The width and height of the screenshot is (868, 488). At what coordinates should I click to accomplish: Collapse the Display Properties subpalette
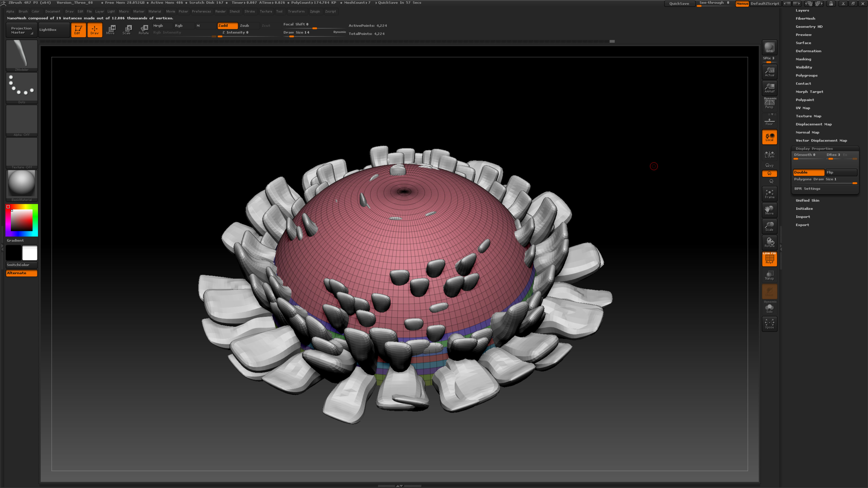(814, 148)
